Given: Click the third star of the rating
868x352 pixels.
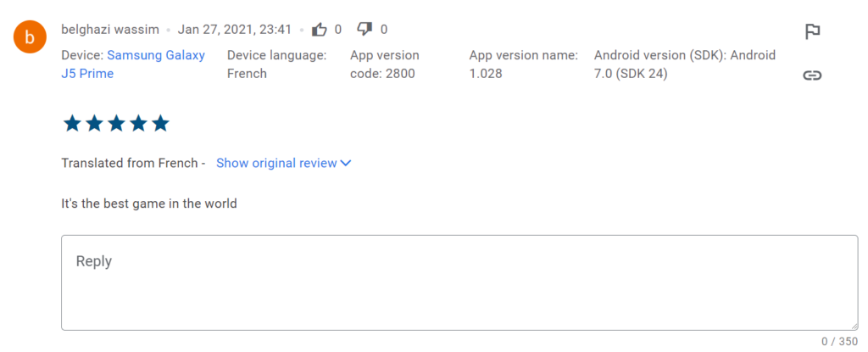Looking at the screenshot, I should pos(116,124).
